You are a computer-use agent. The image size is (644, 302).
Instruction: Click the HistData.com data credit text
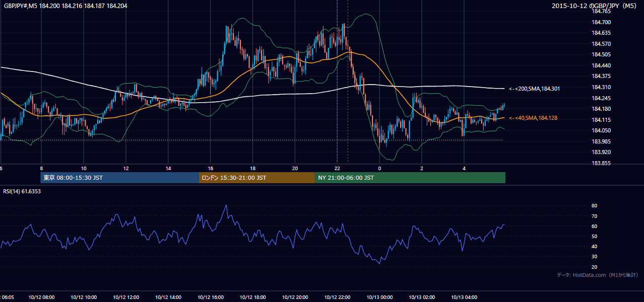[598, 275]
